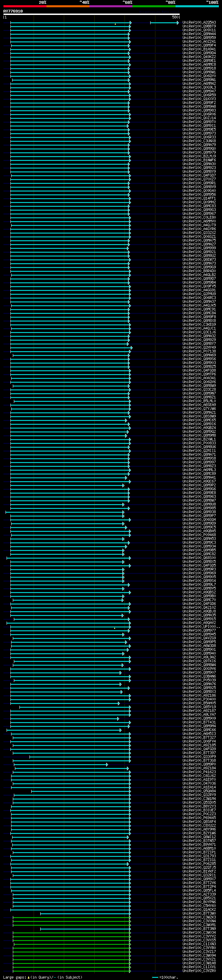Open hit label UniRef100_A9QC67

click(x=199, y=481)
